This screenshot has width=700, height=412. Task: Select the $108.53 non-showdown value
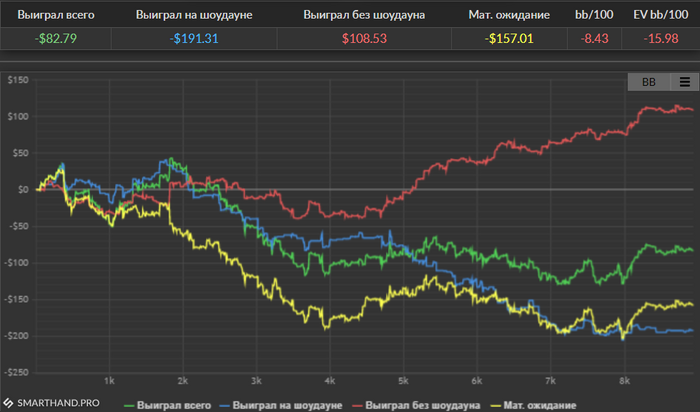[x=364, y=38]
